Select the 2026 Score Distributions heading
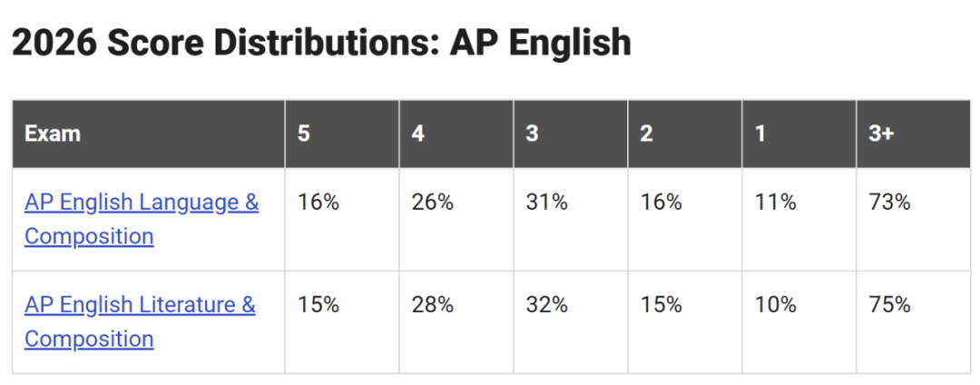The height and width of the screenshot is (385, 980). coord(321,43)
